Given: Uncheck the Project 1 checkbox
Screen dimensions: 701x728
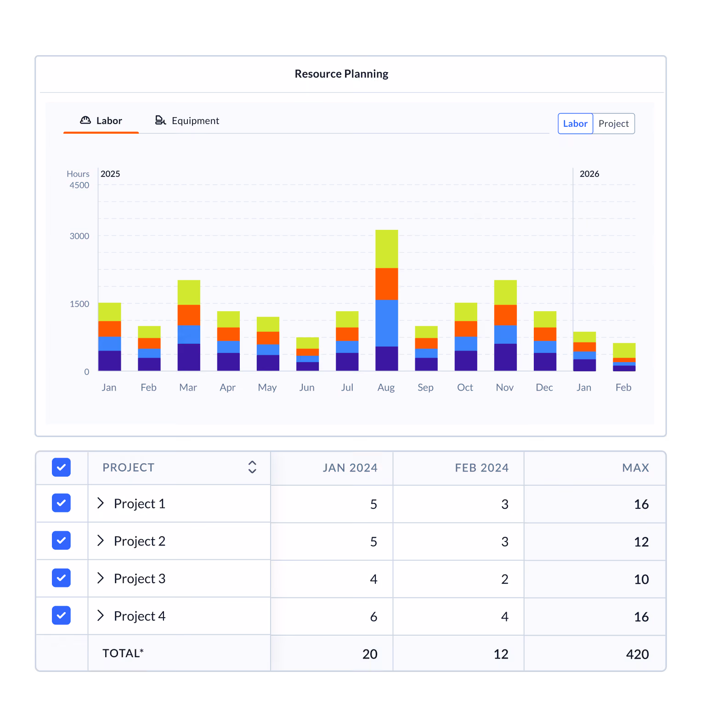Looking at the screenshot, I should 61,503.
